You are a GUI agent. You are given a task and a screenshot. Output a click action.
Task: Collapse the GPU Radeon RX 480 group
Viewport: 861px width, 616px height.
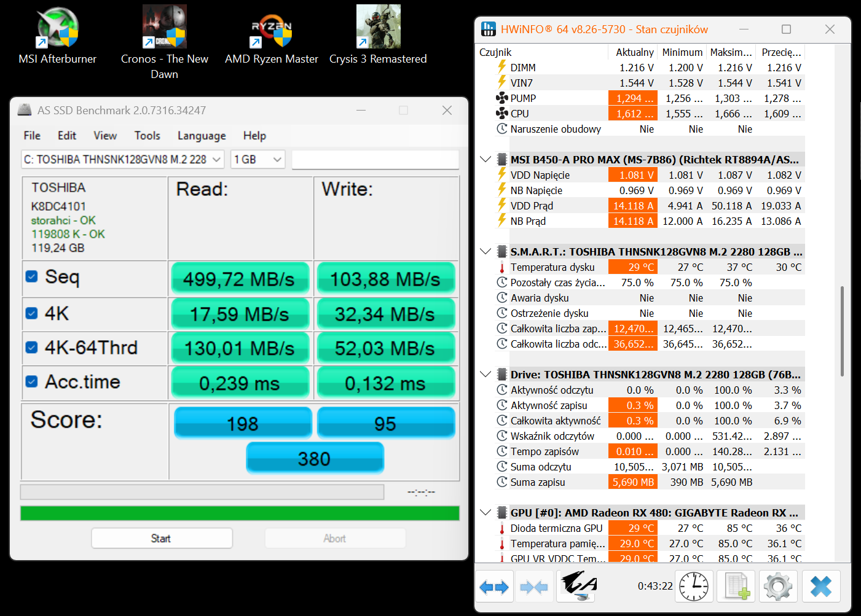click(486, 513)
